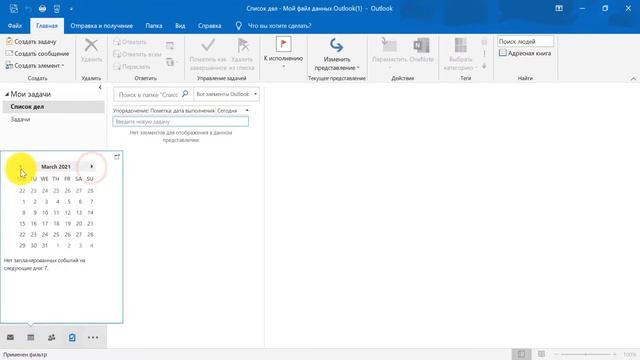Screen dimensions: 640x360
Task: Open the Создать элемент dropdown
Action: (35, 65)
